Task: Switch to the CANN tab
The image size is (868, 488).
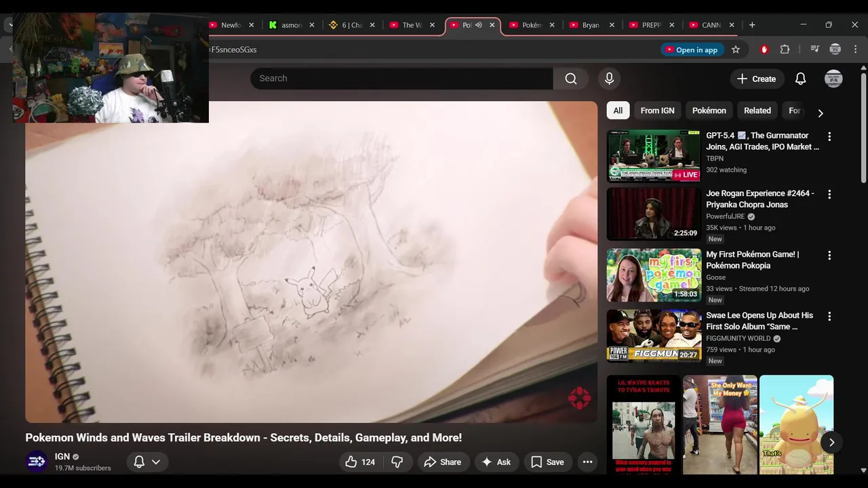Action: (x=711, y=25)
